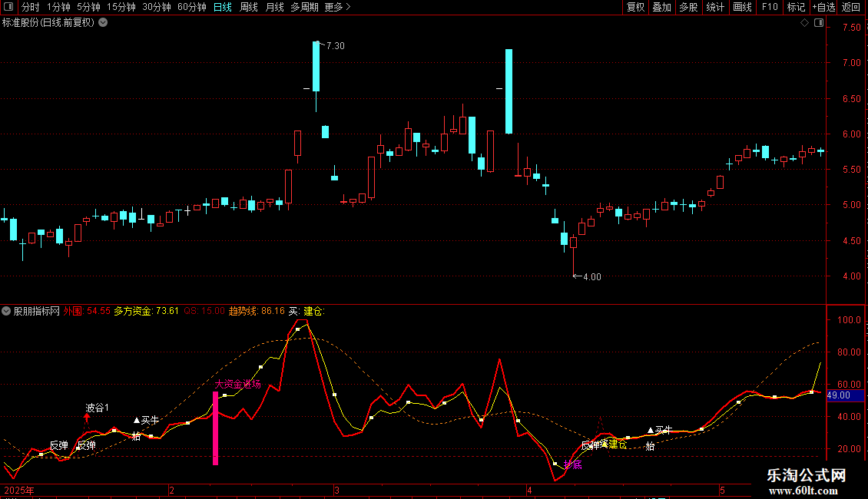Click the yellow 建仓 signal label
Image resolution: width=868 pixels, height=499 pixels.
(618, 444)
